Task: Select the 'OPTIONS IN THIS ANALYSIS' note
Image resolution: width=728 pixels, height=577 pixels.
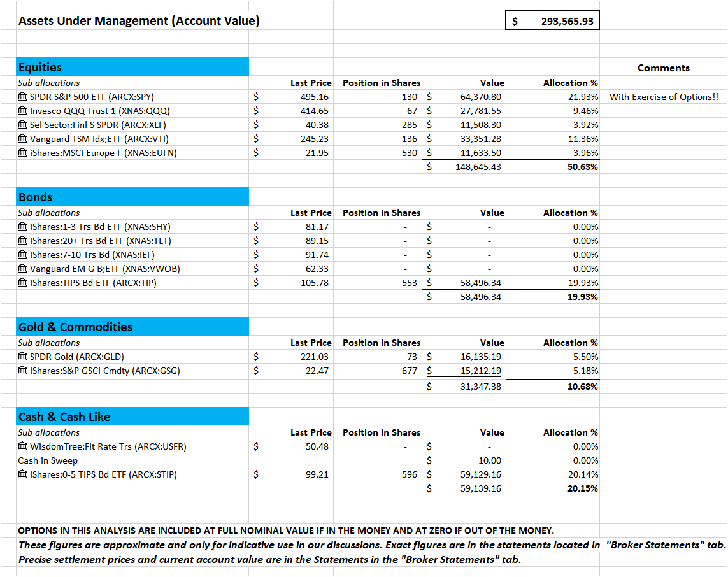Action: pos(286,531)
